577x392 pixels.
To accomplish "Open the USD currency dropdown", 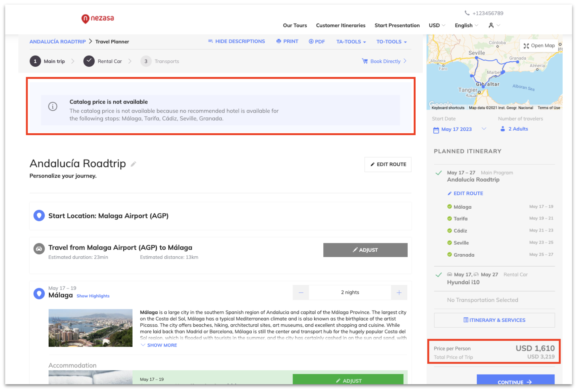I will coord(437,25).
